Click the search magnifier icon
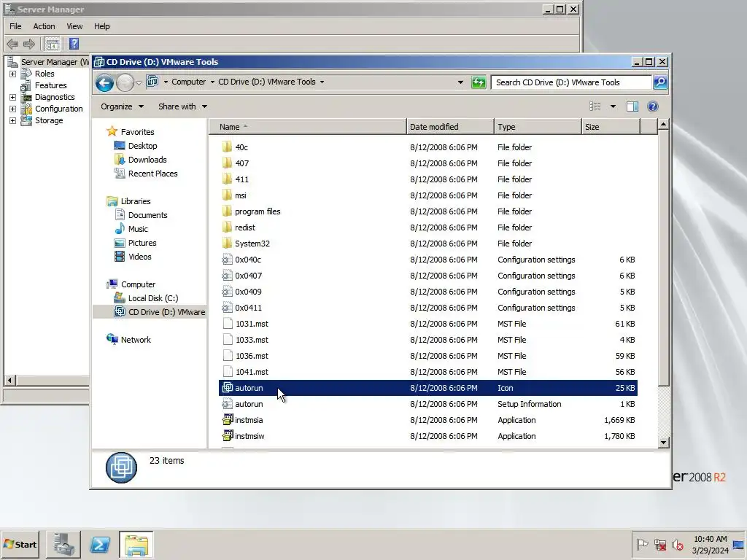Image resolution: width=747 pixels, height=560 pixels. 659,82
